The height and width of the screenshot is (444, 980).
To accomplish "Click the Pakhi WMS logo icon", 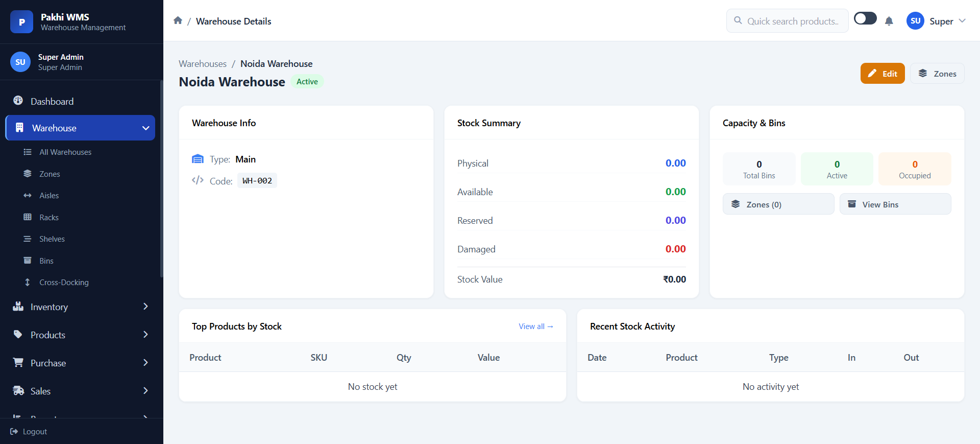I will (x=21, y=21).
